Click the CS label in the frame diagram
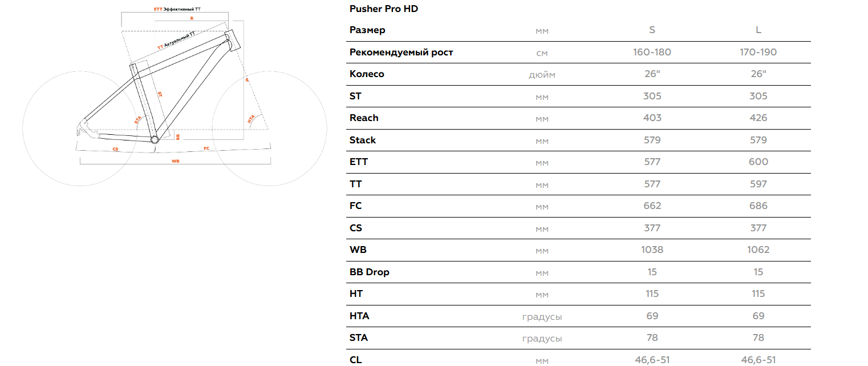 point(115,149)
